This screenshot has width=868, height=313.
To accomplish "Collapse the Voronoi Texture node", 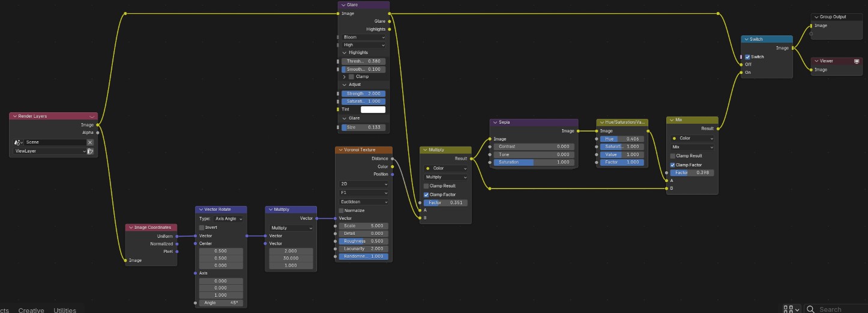I will (x=340, y=150).
